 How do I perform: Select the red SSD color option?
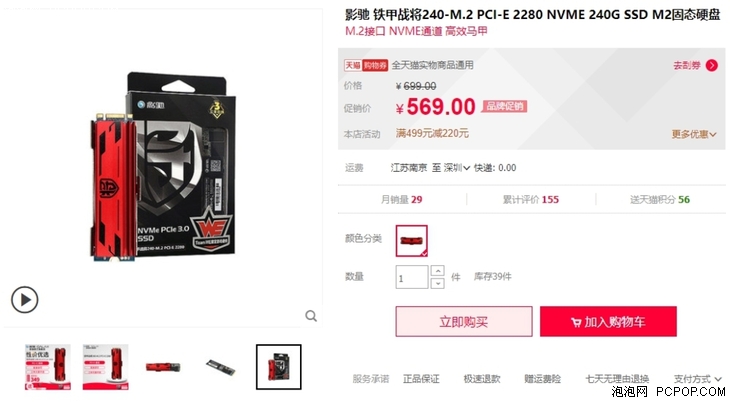pyautogui.click(x=412, y=241)
